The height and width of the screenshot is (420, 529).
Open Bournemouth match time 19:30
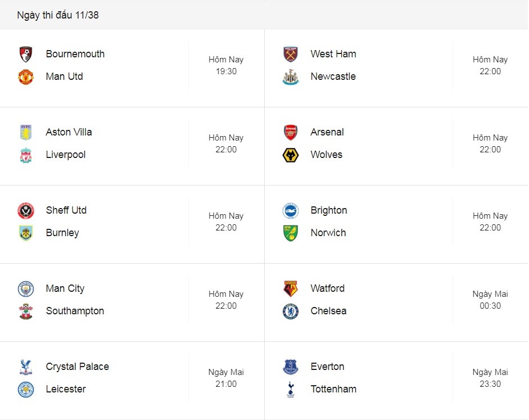tap(226, 71)
